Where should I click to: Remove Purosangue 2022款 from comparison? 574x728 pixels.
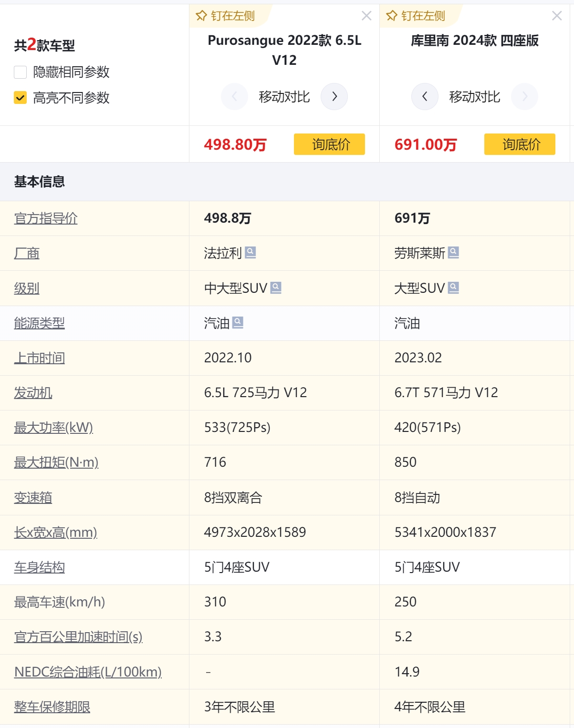click(x=366, y=16)
